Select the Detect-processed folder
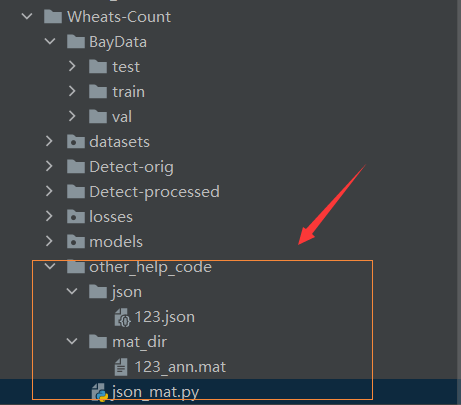Image resolution: width=461 pixels, height=405 pixels. tap(154, 192)
